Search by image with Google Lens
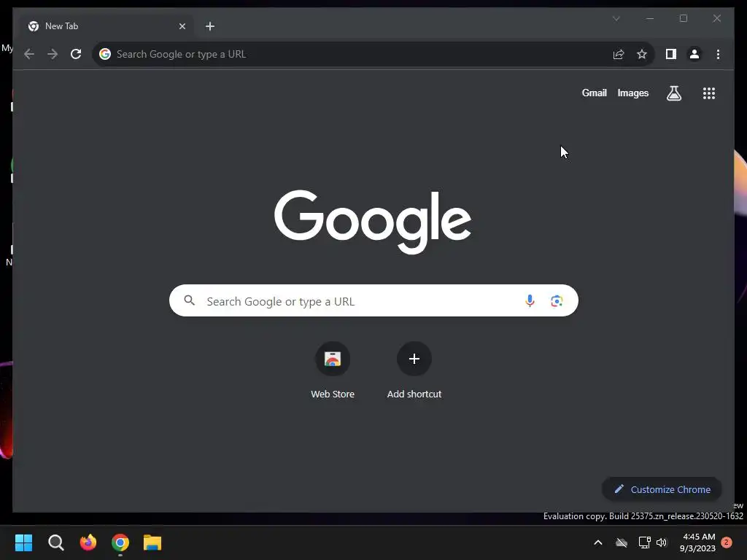The image size is (747, 560). click(557, 301)
